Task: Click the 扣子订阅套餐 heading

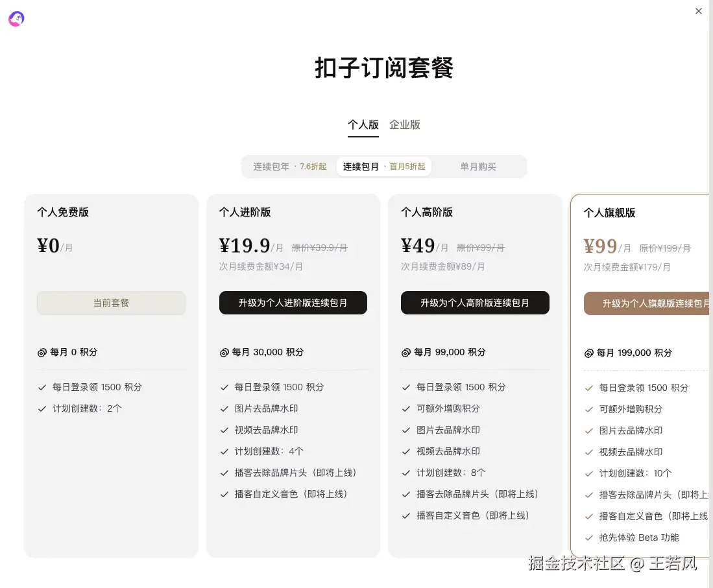Action: [384, 68]
